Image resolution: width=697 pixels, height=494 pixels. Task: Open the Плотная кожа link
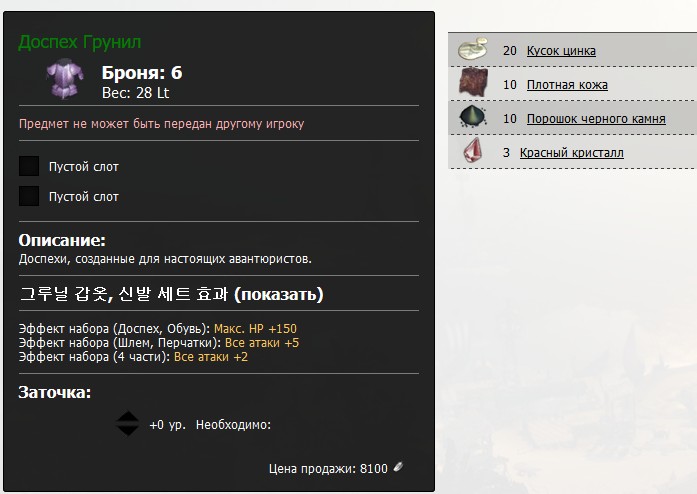coord(567,84)
